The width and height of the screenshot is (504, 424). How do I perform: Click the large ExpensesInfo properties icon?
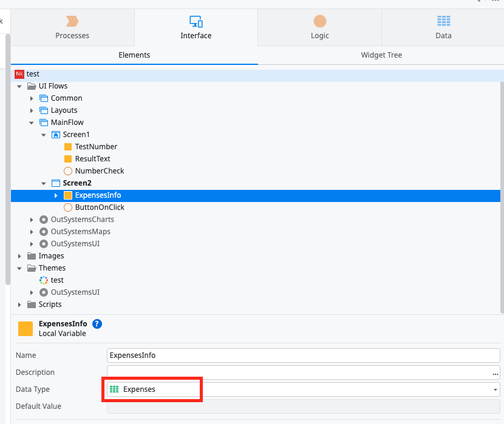[26, 329]
